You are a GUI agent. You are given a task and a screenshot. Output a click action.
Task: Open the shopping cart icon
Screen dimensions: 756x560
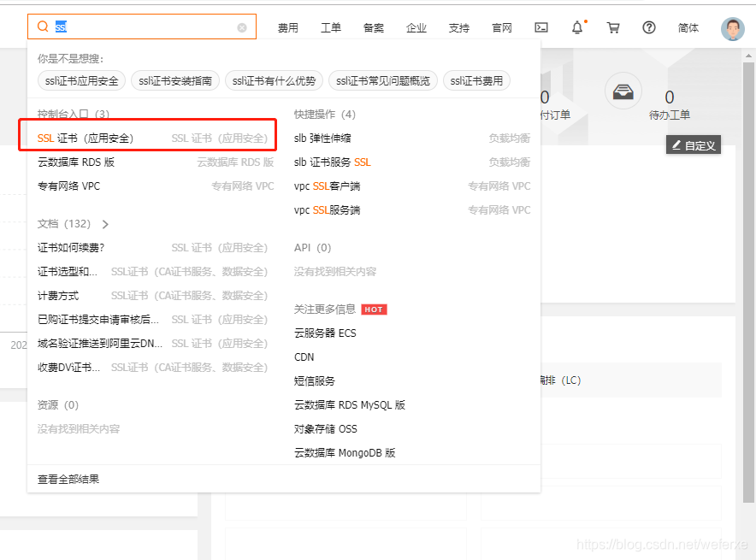pos(613,27)
